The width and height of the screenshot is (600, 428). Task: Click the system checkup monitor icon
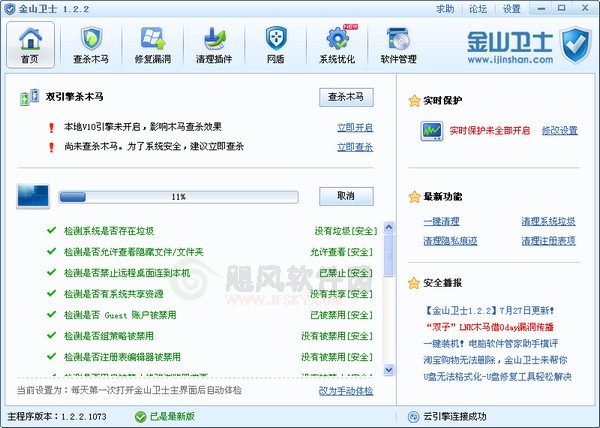(x=33, y=196)
